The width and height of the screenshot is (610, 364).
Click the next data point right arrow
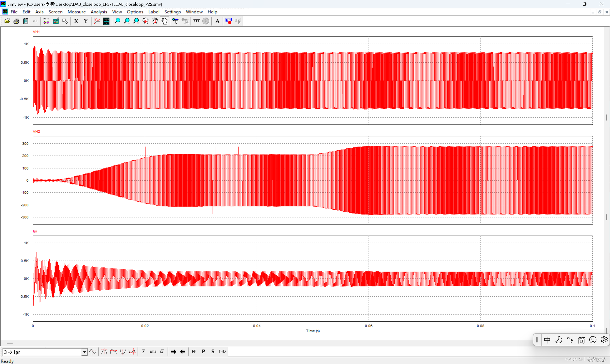click(x=174, y=352)
